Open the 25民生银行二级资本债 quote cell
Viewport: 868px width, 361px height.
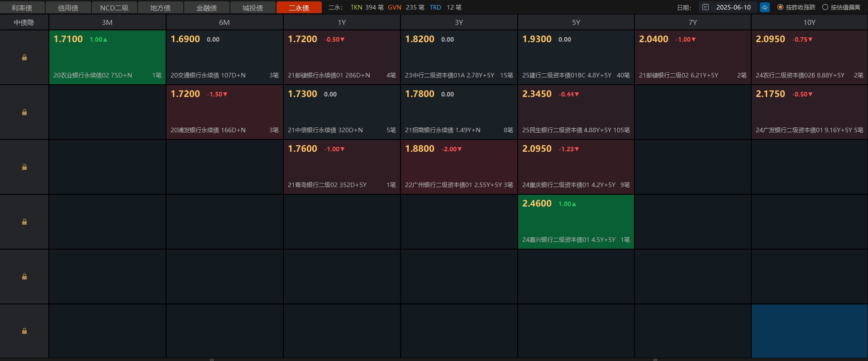(x=576, y=112)
